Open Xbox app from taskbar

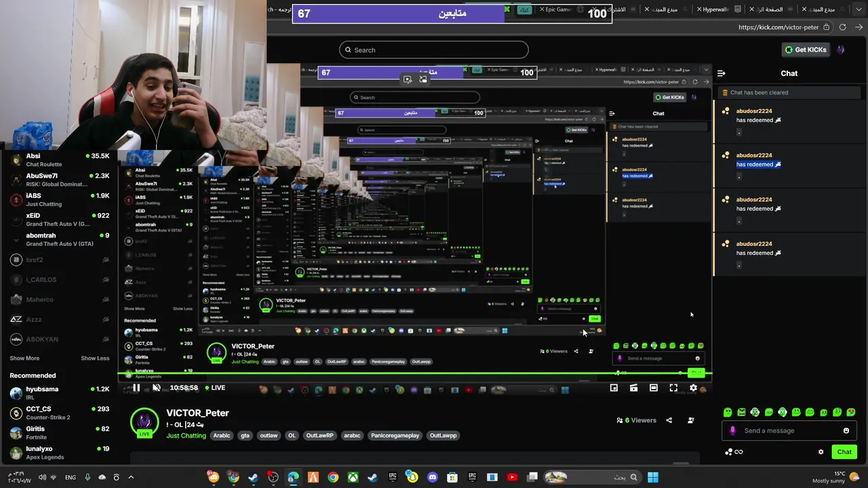click(x=353, y=477)
